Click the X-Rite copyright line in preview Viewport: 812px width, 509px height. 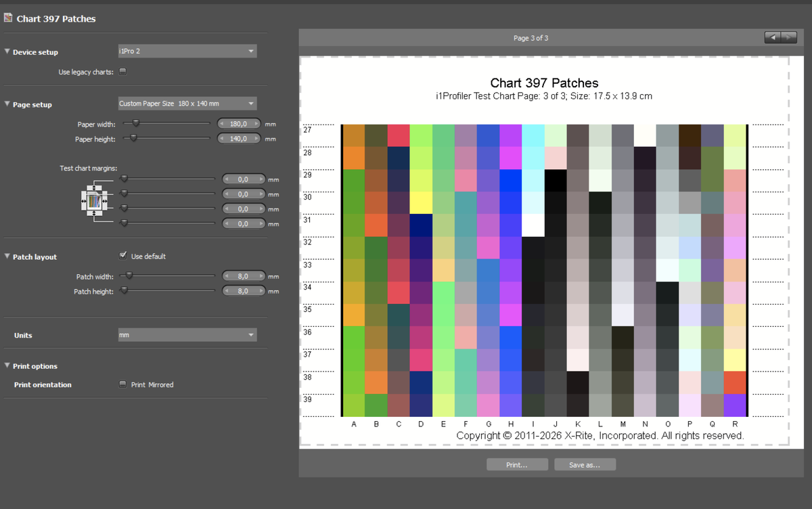[x=600, y=435]
